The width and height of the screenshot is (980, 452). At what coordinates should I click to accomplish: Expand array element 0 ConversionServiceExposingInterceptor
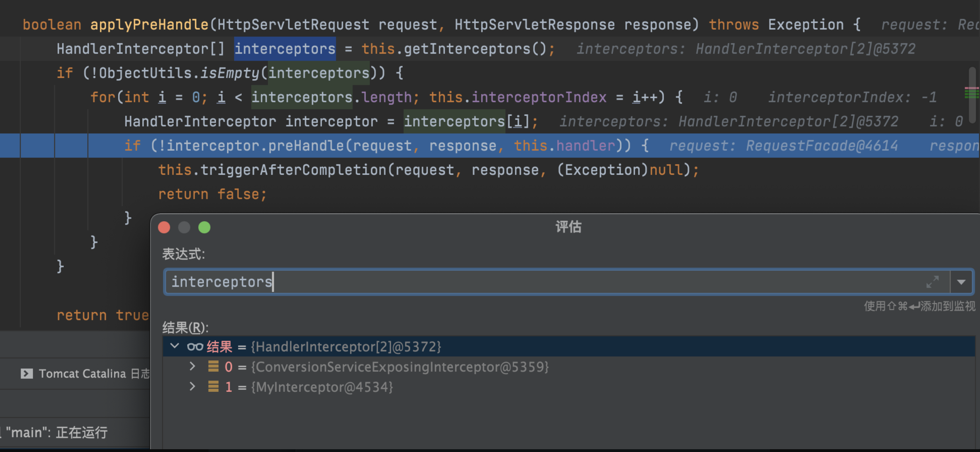pyautogui.click(x=193, y=366)
